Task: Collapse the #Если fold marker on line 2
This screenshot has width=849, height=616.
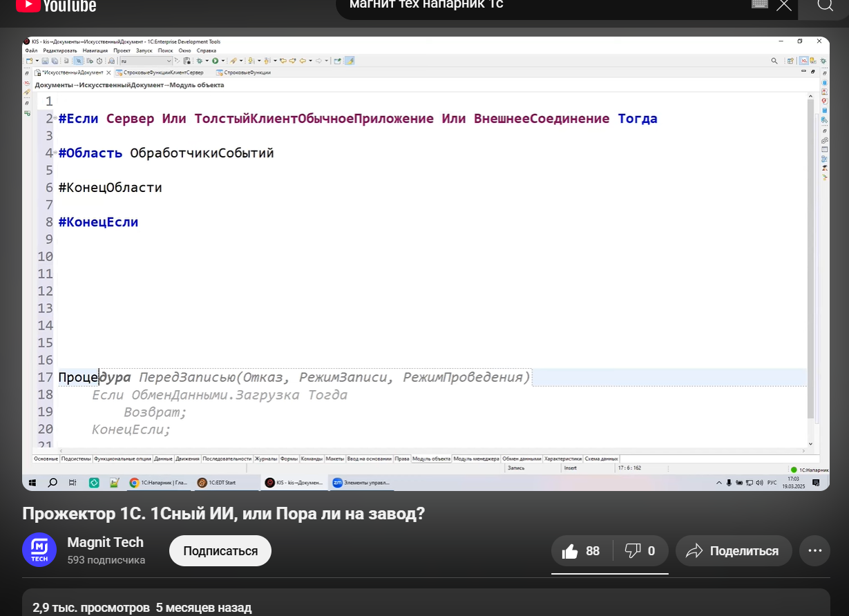Action: 55,118
